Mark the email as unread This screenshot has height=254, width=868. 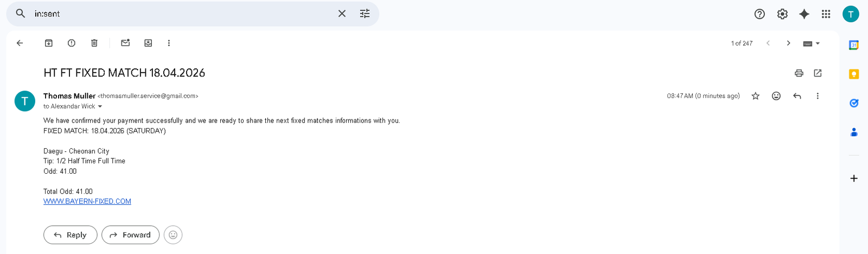125,43
